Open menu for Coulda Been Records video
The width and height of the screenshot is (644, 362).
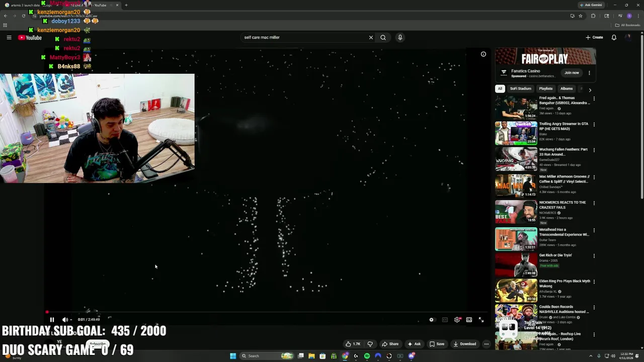(x=594, y=307)
